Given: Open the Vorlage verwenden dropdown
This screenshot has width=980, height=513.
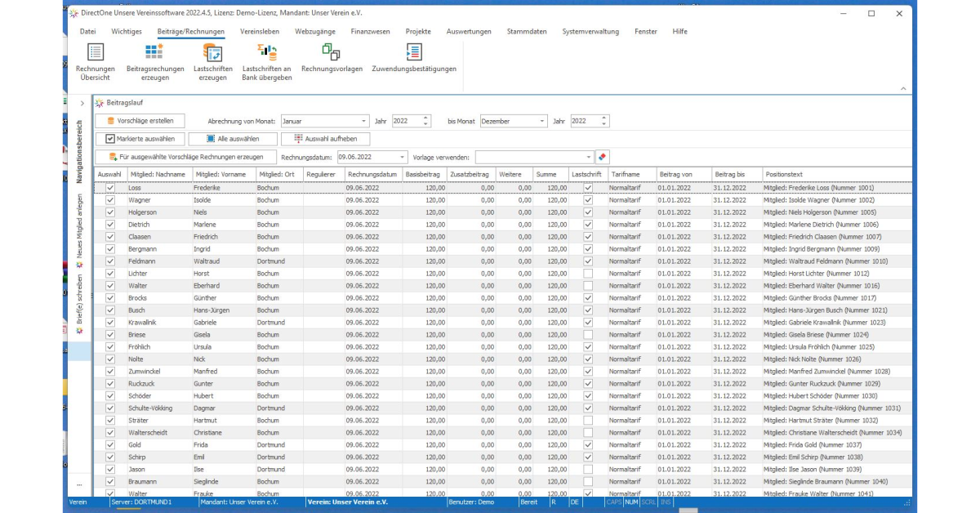Looking at the screenshot, I should pyautogui.click(x=589, y=157).
